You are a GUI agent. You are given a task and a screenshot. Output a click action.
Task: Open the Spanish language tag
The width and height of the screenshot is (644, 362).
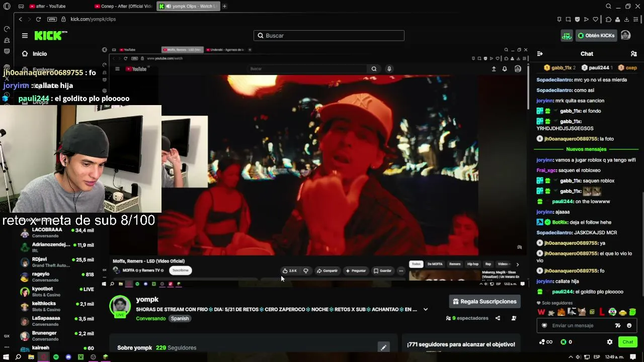(x=180, y=318)
